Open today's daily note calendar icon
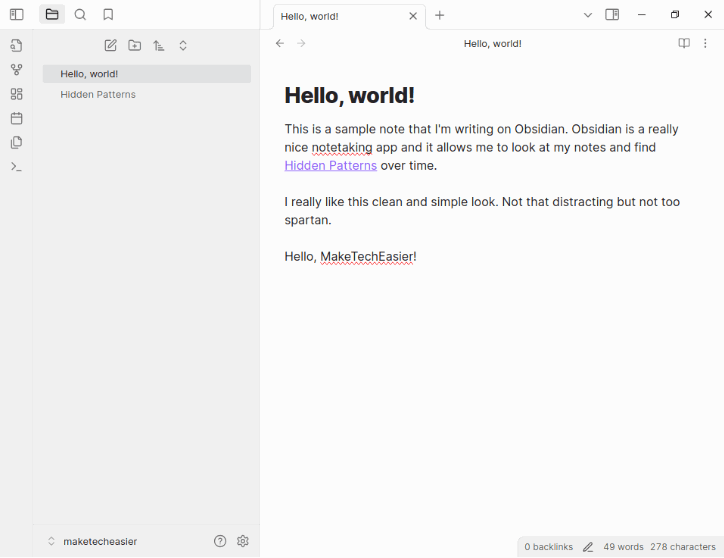 point(16,118)
